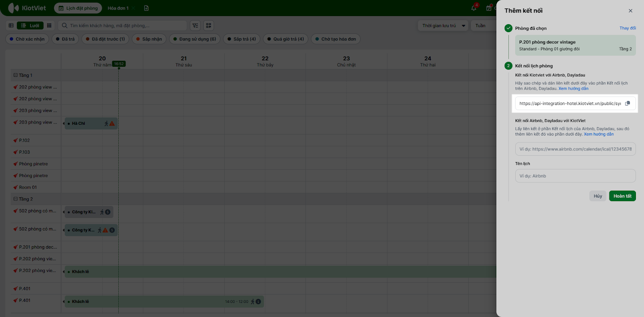Open the notification bell
This screenshot has height=317, width=644.
(x=474, y=8)
